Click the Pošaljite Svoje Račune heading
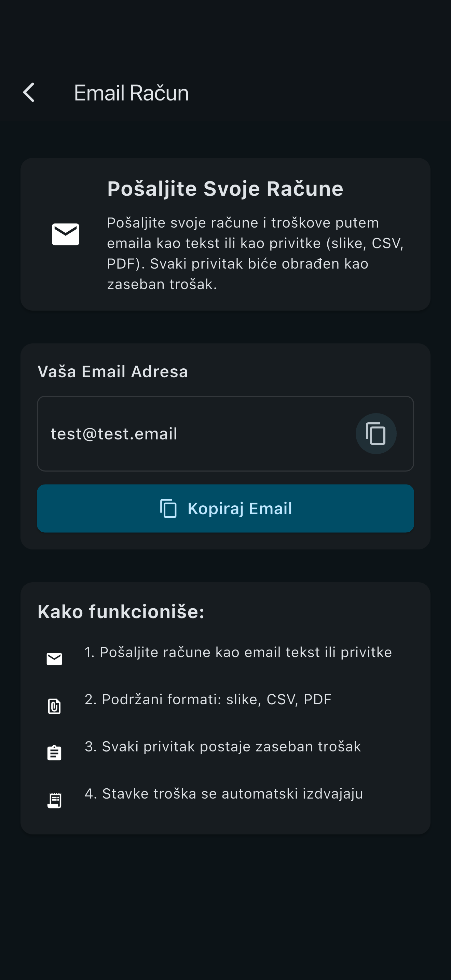 (225, 189)
